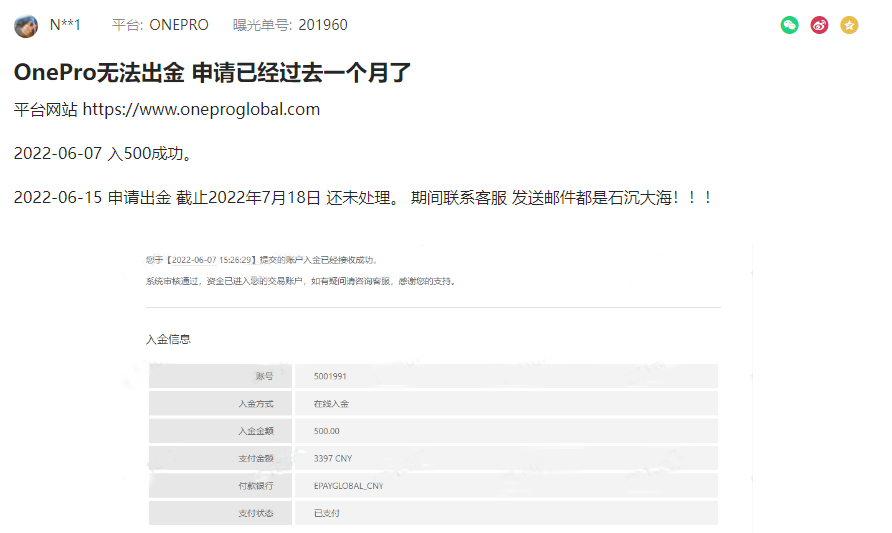Select the account number 5001991
The width and height of the screenshot is (892, 533).
(x=330, y=376)
